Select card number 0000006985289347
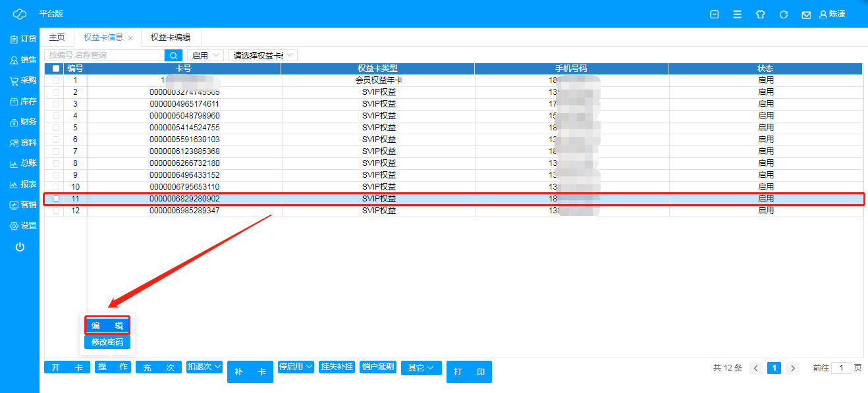868x393 pixels. [x=184, y=211]
